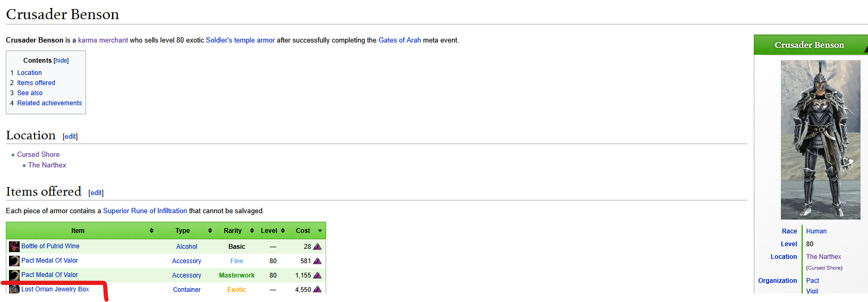Click the Basic rarity cell
Image resolution: width=868 pixels, height=302 pixels.
tap(237, 247)
